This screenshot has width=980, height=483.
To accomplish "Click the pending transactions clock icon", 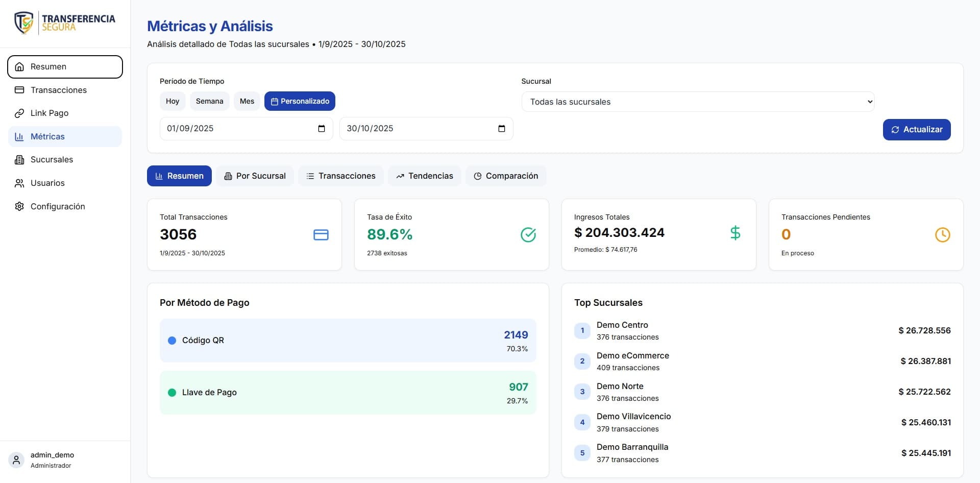I will pyautogui.click(x=943, y=235).
